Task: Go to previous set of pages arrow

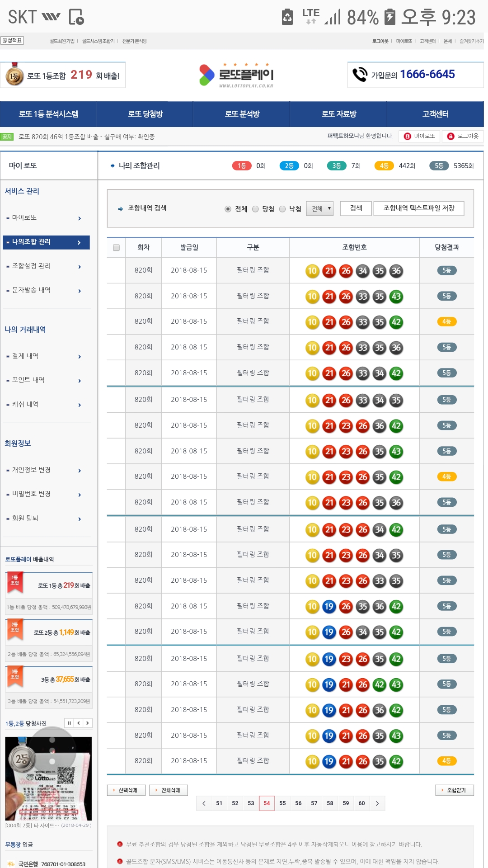Action: tap(204, 803)
